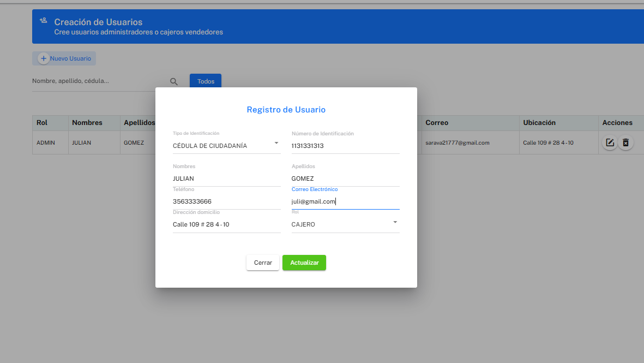Click the Apellidos column header
644x363 pixels.
tap(139, 123)
